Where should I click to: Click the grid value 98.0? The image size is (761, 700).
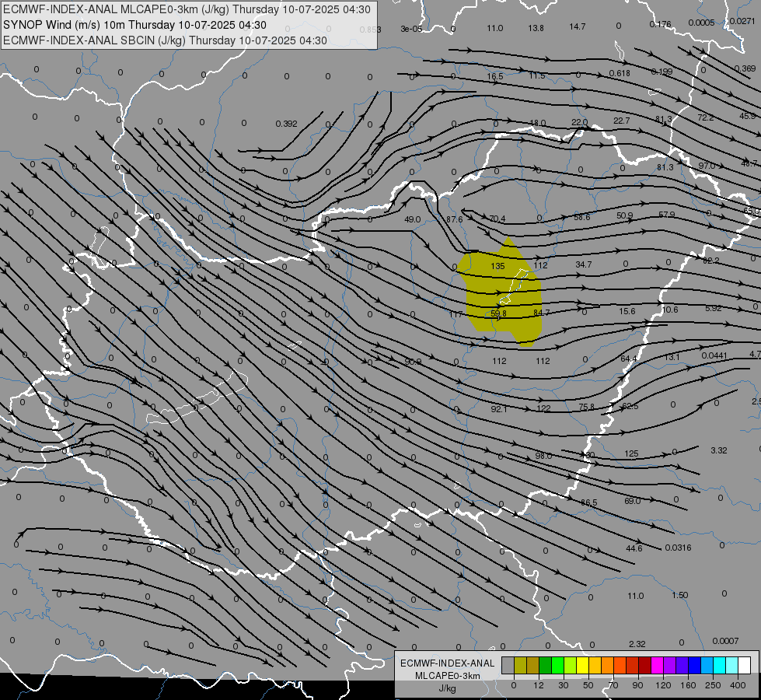[x=543, y=456]
